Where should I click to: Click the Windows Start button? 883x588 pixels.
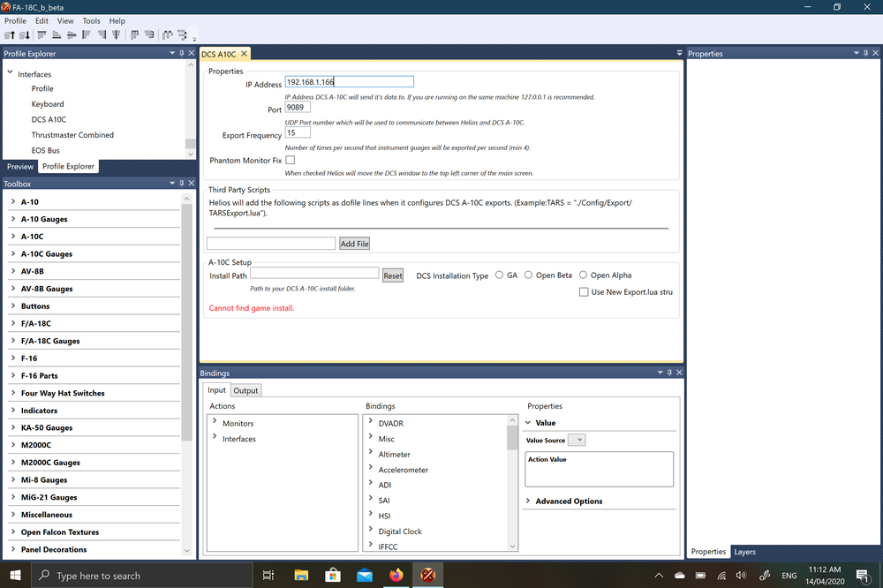[15, 575]
